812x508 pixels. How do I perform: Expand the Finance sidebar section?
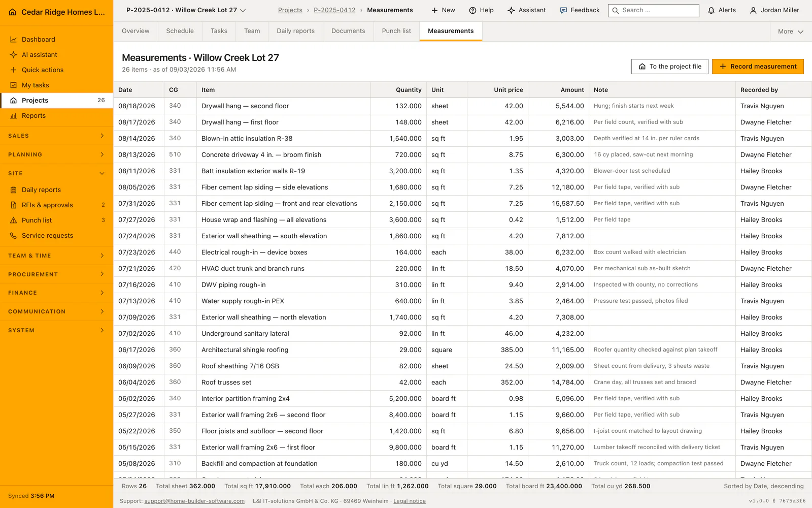(56, 293)
